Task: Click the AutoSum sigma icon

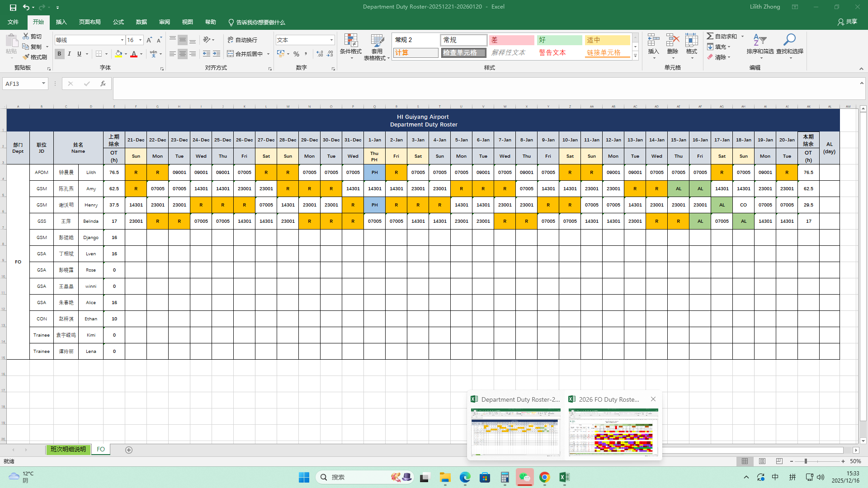Action: (x=710, y=36)
